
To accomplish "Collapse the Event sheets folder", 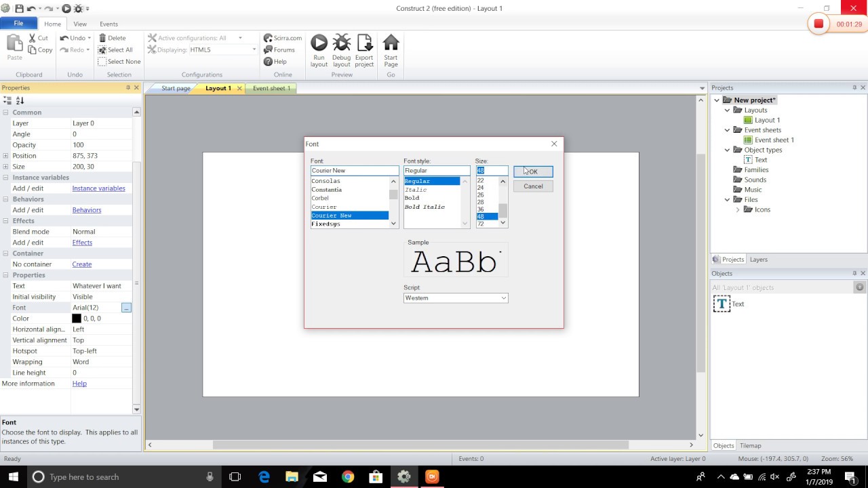I will click(x=728, y=130).
